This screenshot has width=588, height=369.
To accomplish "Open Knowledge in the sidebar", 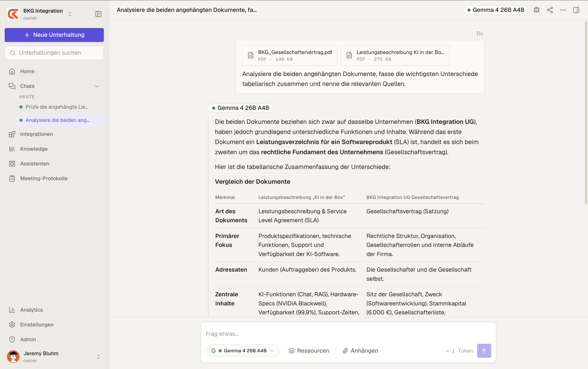I will click(x=54, y=149).
